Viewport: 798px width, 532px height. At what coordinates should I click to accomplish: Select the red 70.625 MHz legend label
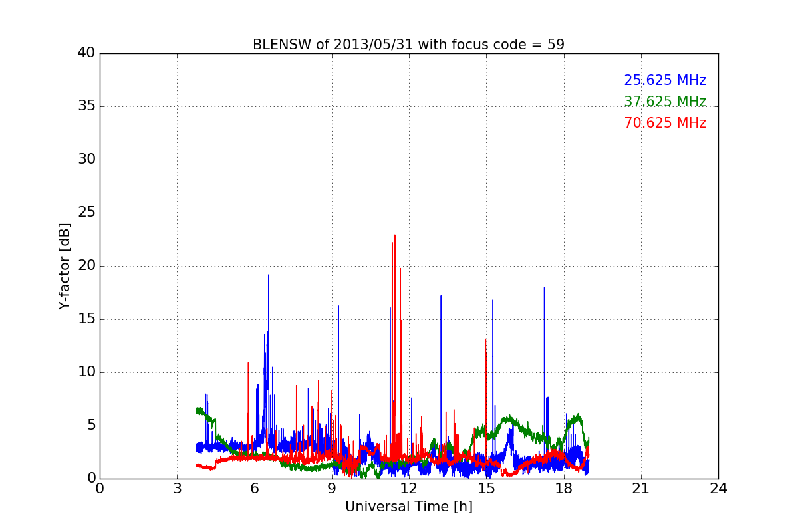click(x=665, y=123)
